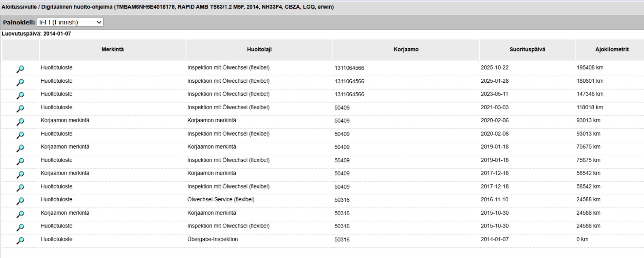644x258 pixels.
Task: Inspect Korjaamon merkintä dated 2019-01-18
Action: coord(20,148)
